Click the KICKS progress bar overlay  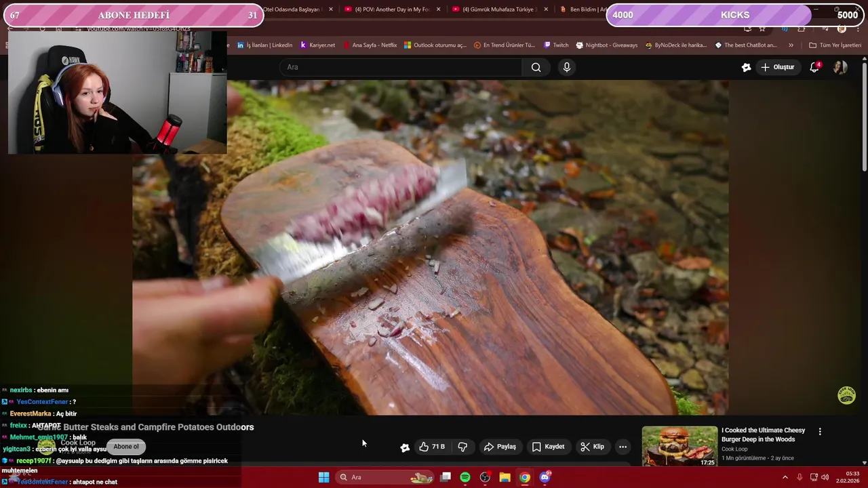tap(736, 15)
